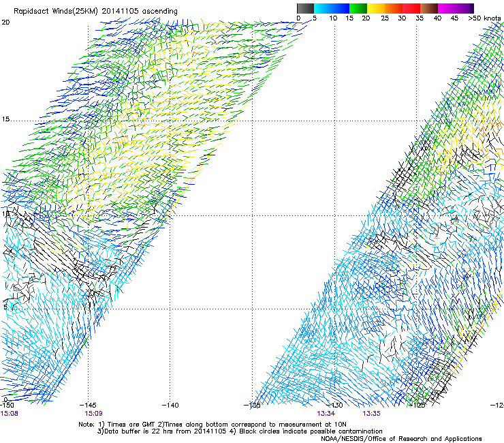Viewport: 504px width, 443px height.
Task: Select the yellow 20-25 knots color swatch
Action: (x=376, y=8)
